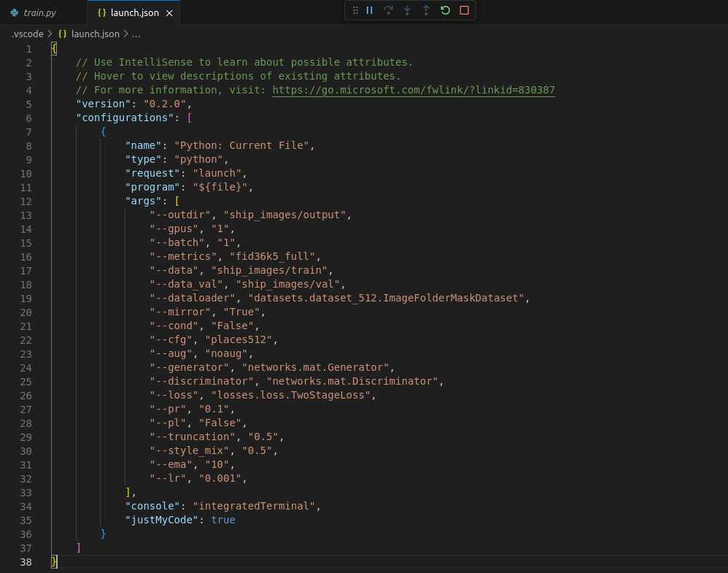Screen dimensions: 728x573
Task: Place cursor on the justMyCode true value
Action: tap(224, 520)
